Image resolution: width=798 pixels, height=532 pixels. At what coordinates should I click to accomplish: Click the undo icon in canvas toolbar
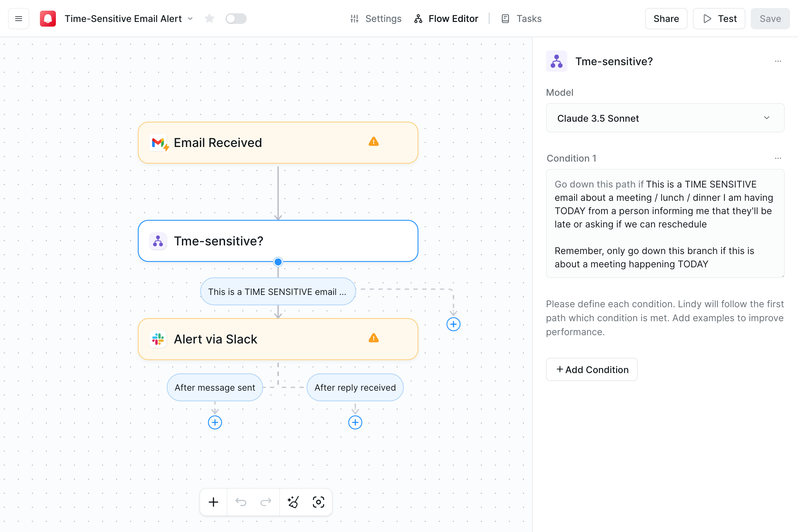(241, 502)
